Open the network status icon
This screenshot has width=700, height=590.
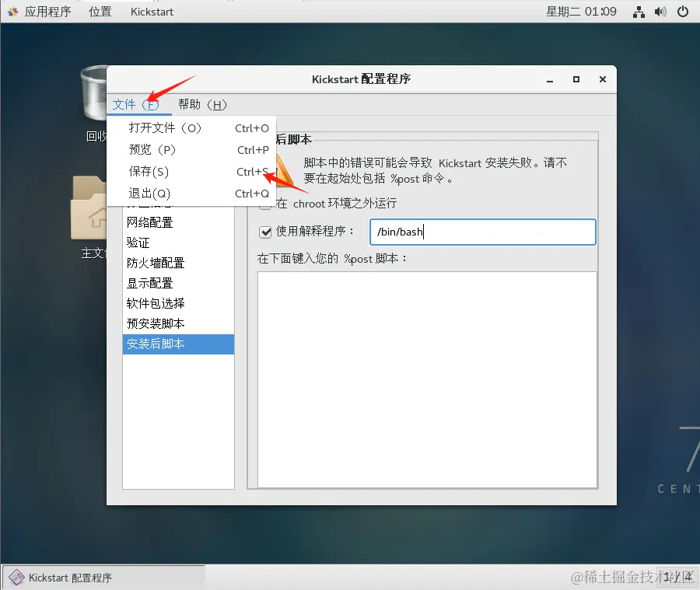click(x=639, y=12)
